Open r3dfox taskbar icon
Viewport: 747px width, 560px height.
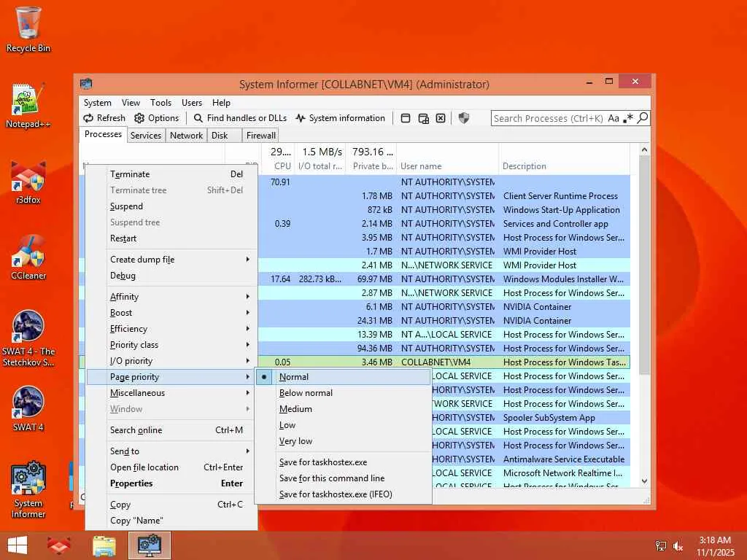pyautogui.click(x=59, y=545)
